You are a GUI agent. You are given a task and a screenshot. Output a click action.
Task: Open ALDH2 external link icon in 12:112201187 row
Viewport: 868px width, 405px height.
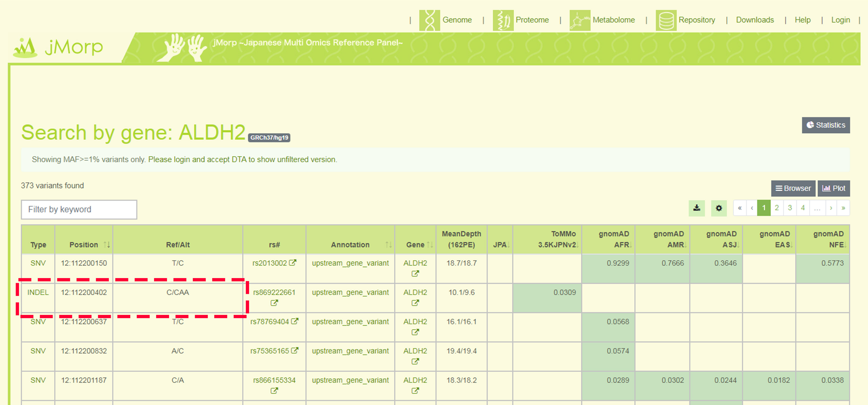coord(415,390)
